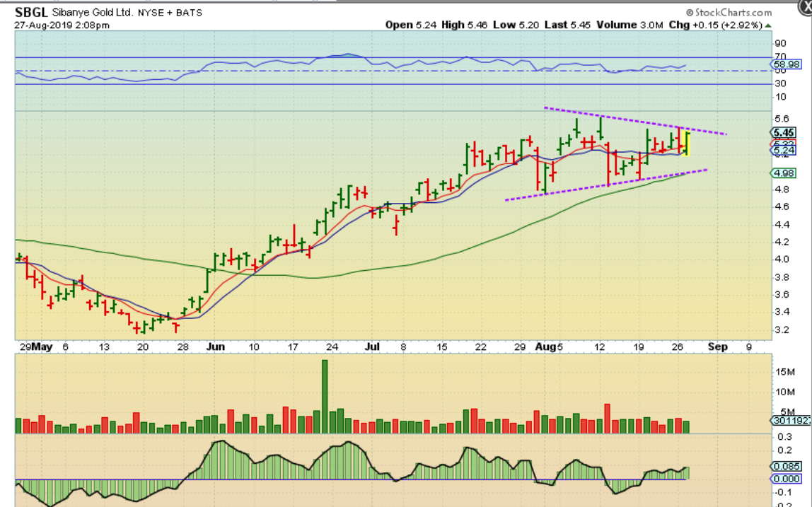Click the price axis label 4.4
This screenshot has height=507, width=812.
point(782,225)
